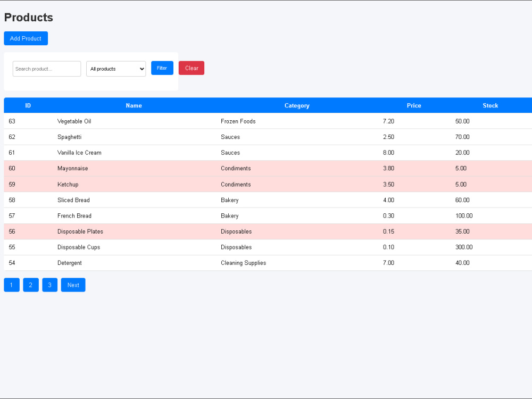532x399 pixels.
Task: Click ID 56 in the table
Action: [x=12, y=231]
